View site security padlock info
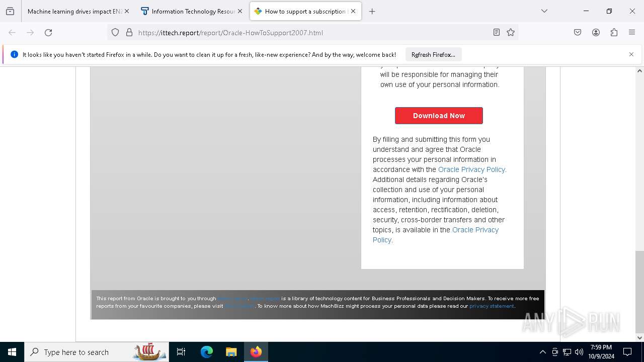Screen dimensions: 644x362 (129, 33)
